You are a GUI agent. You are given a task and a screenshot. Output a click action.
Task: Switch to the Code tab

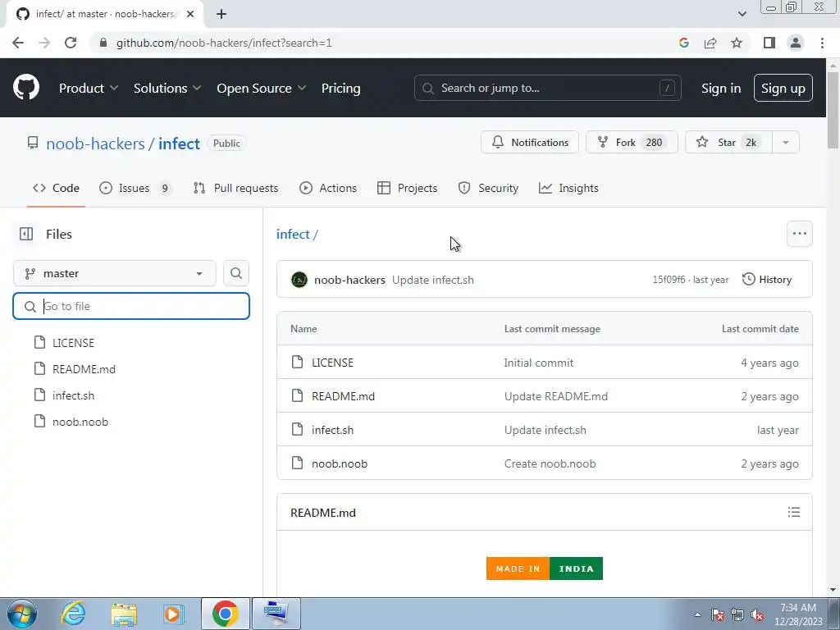tap(57, 188)
